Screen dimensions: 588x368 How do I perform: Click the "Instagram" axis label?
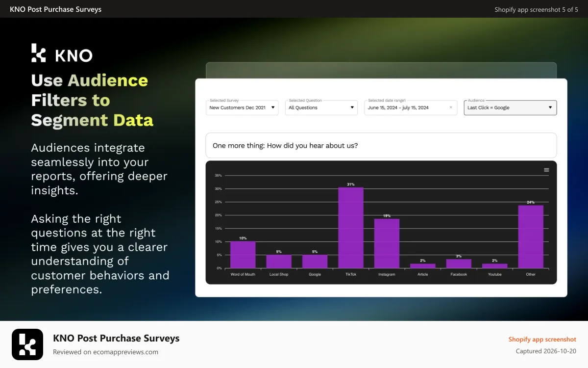pos(387,274)
